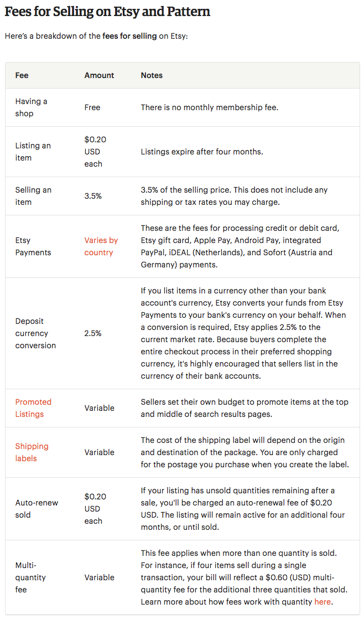Open the 'Varies by country' link
The image size is (364, 619).
pos(101,246)
